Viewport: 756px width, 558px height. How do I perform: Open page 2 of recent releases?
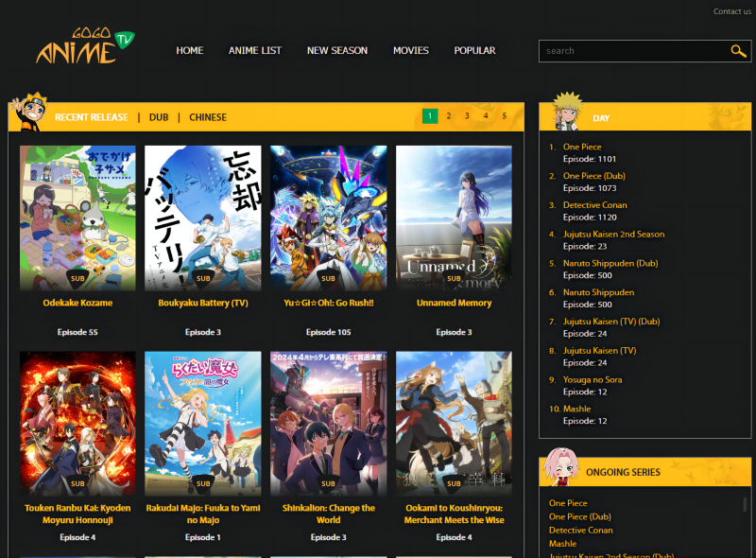448,114
